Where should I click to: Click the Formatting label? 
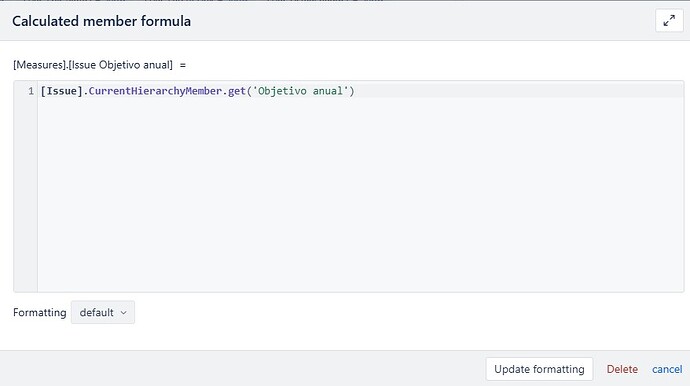coord(40,312)
